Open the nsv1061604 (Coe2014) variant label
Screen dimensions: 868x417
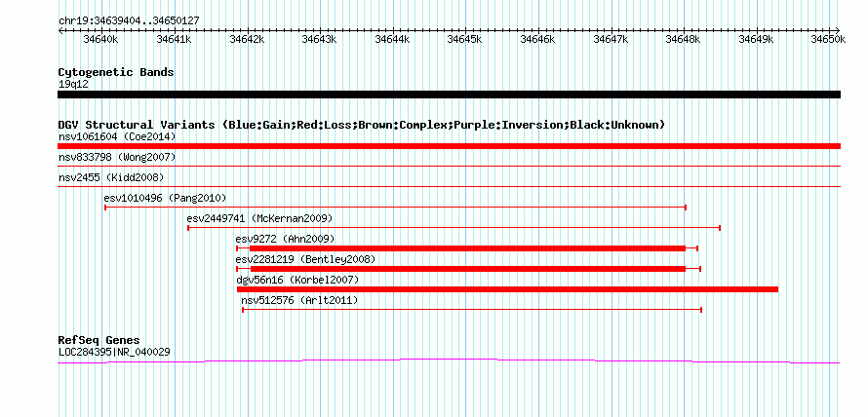tap(117, 136)
